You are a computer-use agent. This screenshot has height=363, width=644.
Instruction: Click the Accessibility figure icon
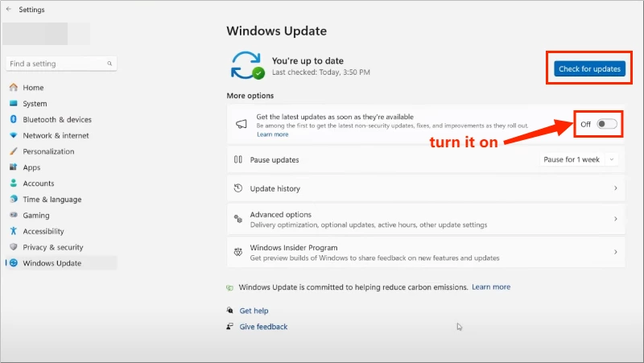(14, 231)
